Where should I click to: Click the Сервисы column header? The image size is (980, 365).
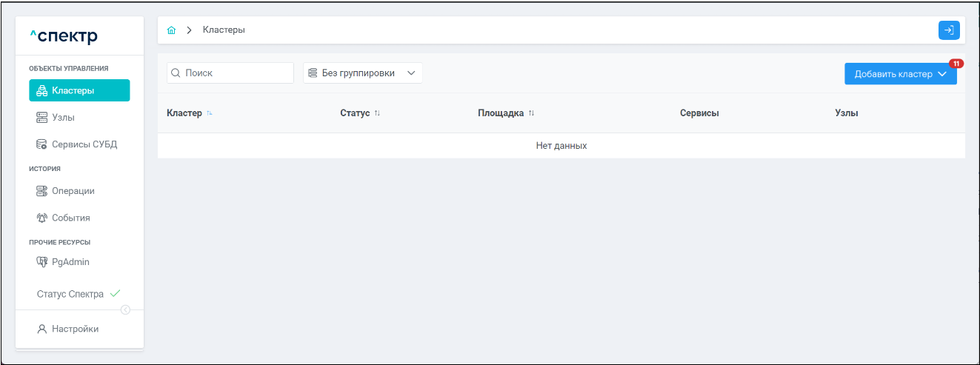coord(699,113)
